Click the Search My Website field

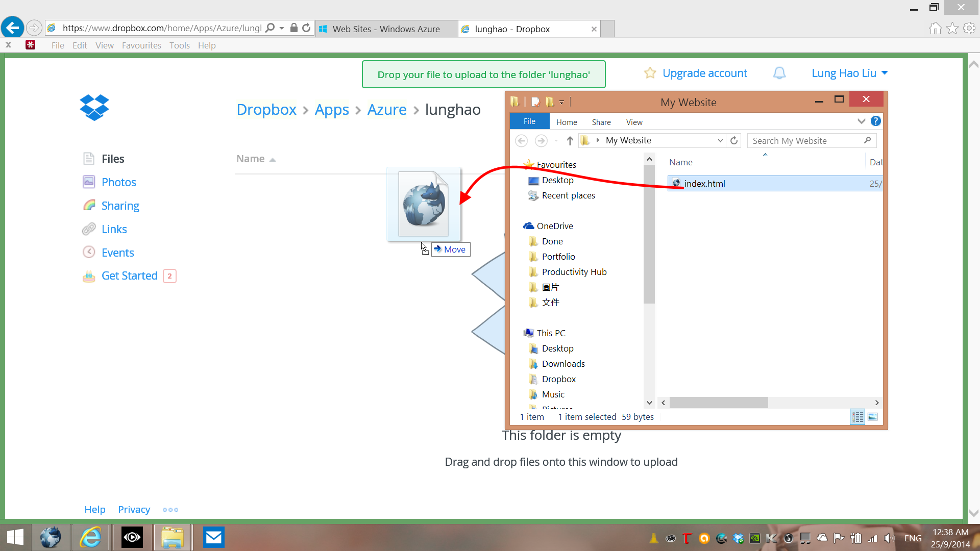(x=812, y=140)
